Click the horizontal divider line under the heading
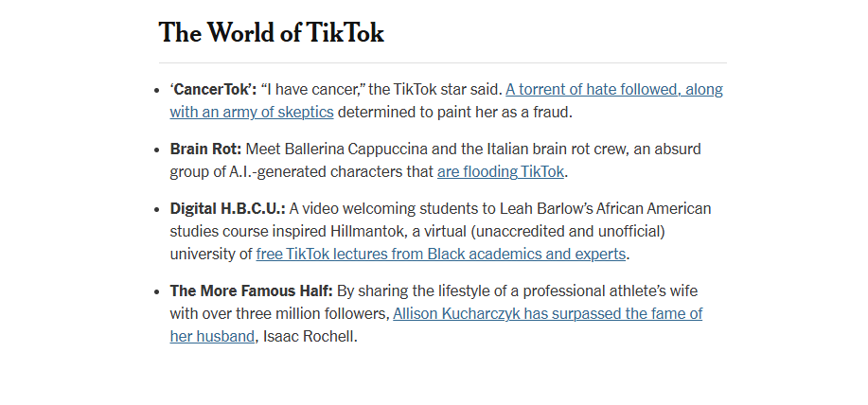 tap(443, 63)
